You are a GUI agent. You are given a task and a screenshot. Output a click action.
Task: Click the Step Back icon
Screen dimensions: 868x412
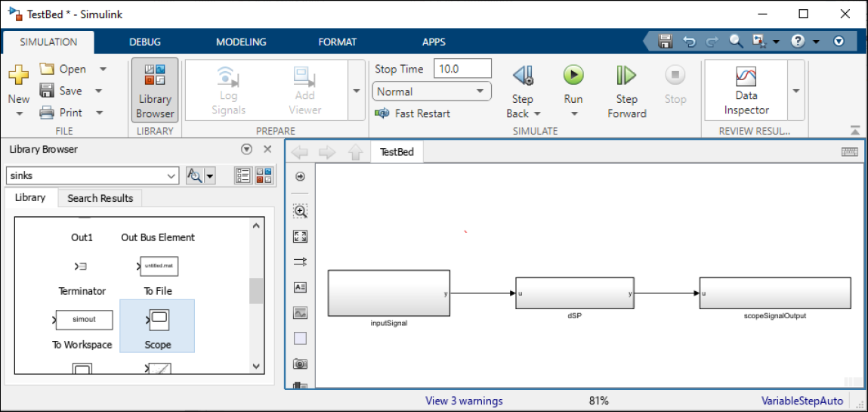[x=522, y=76]
